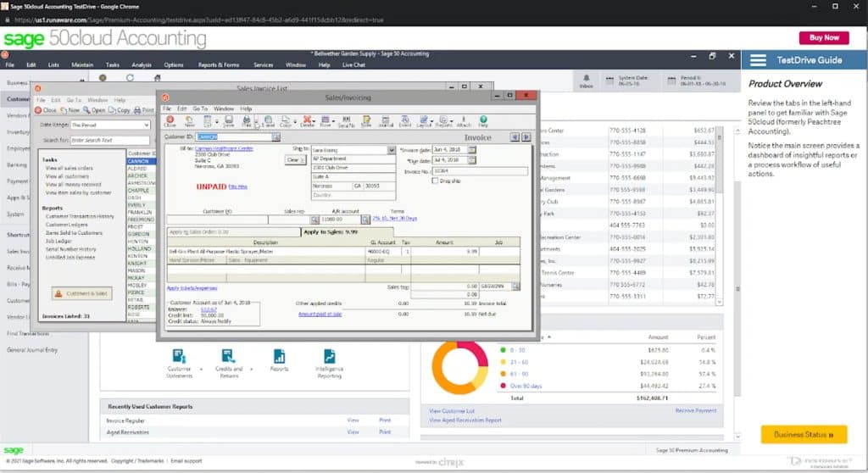Click the New icon in Sales/Invoicing toolbar

point(189,120)
